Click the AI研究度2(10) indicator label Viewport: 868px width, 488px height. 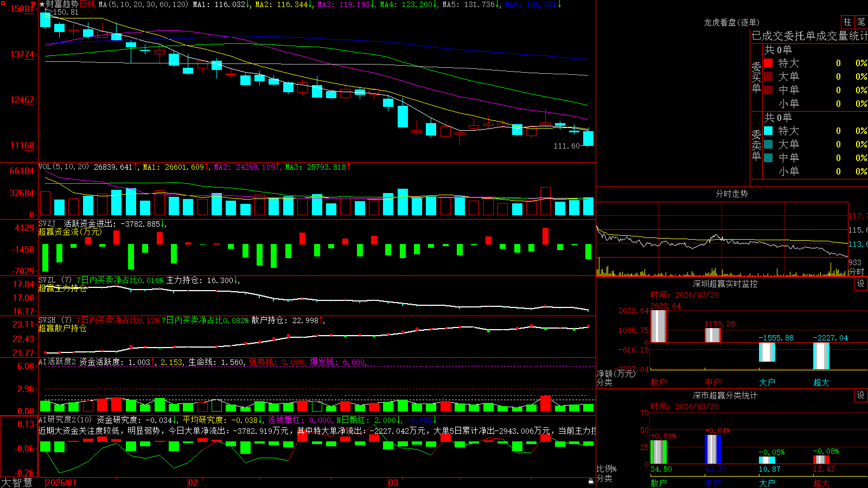coord(65,420)
